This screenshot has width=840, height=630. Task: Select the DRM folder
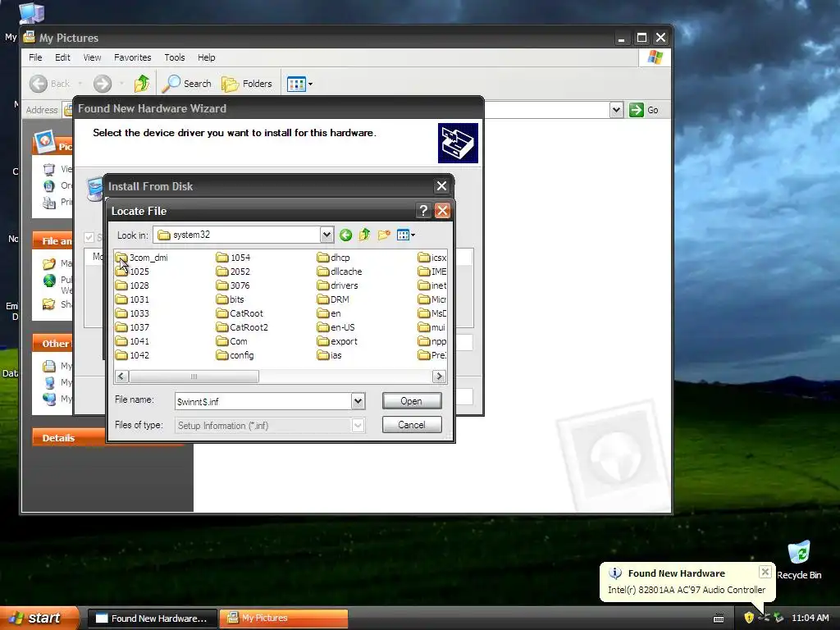pyautogui.click(x=333, y=299)
